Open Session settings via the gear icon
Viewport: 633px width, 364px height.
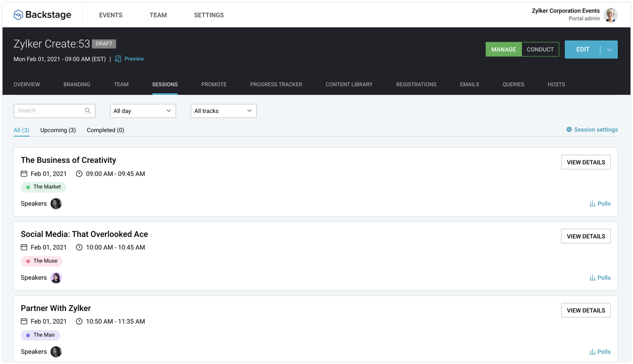click(568, 130)
